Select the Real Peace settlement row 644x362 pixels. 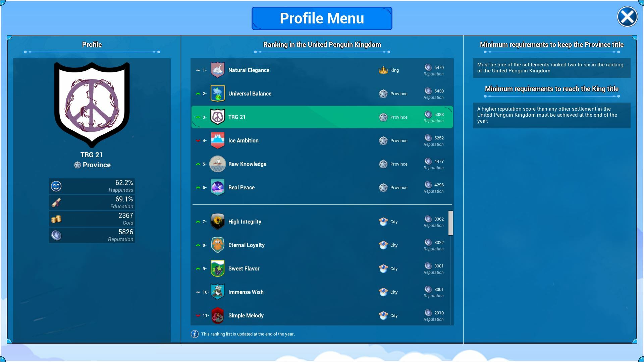322,187
